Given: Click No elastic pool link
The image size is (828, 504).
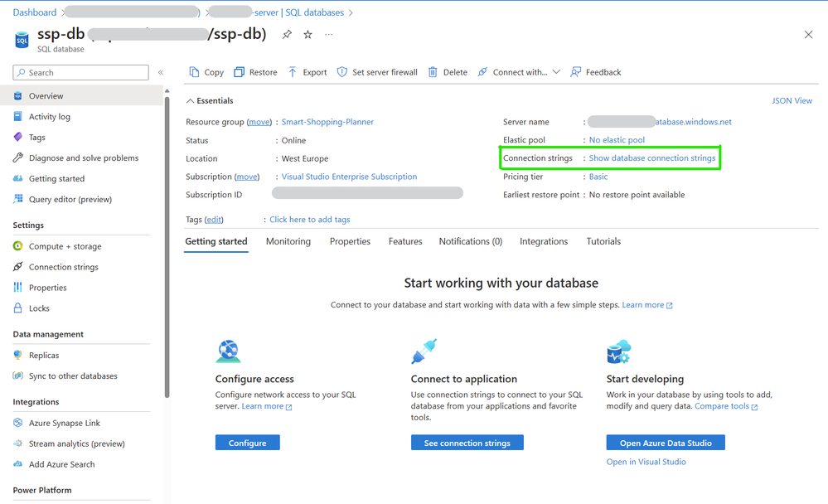Looking at the screenshot, I should point(617,140).
